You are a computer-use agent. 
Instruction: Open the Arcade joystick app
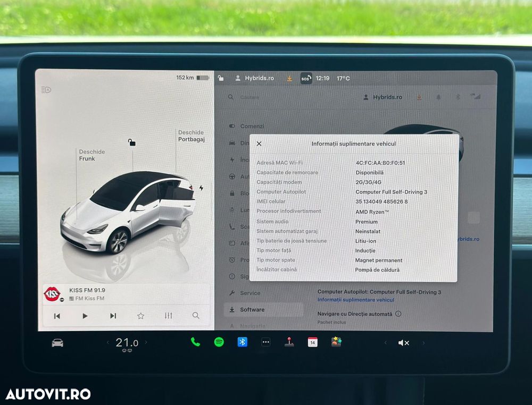[x=289, y=342]
